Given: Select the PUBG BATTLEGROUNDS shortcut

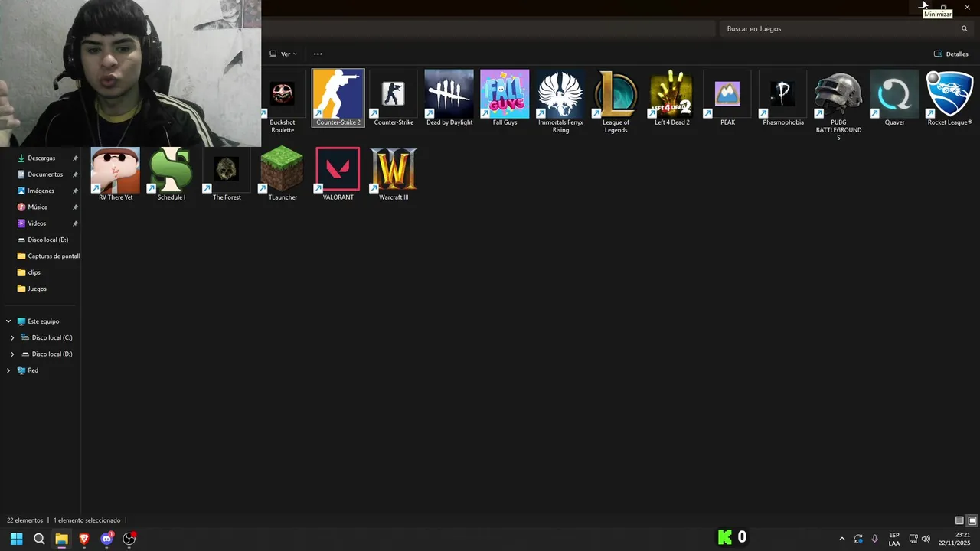Looking at the screenshot, I should (x=838, y=106).
